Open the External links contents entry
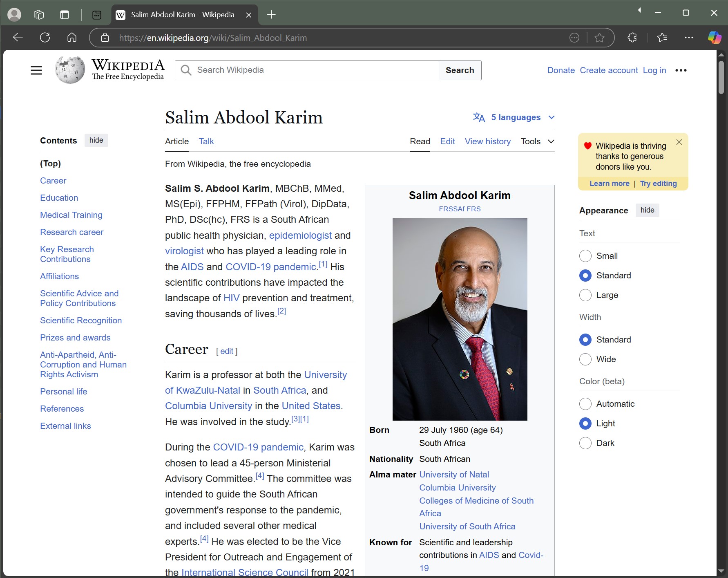This screenshot has width=728, height=578. click(x=65, y=426)
